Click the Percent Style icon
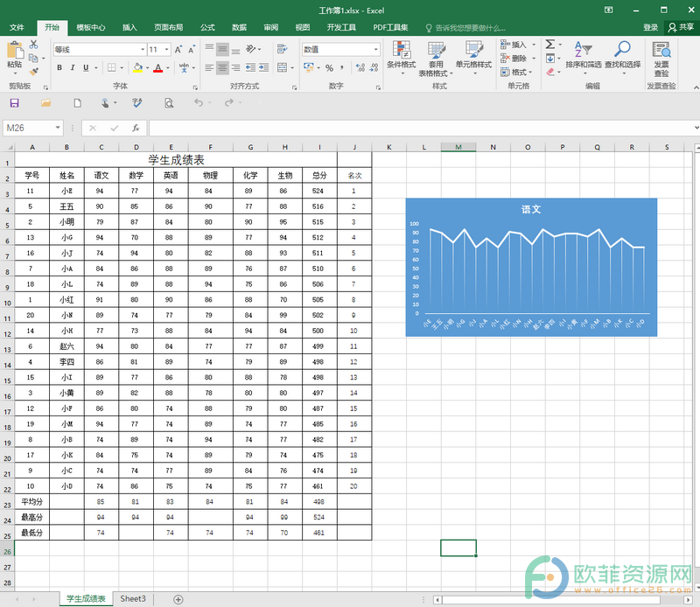 click(330, 68)
